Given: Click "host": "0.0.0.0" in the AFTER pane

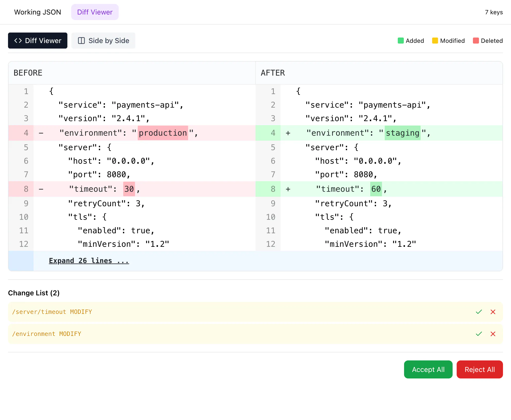Looking at the screenshot, I should click(x=358, y=161).
